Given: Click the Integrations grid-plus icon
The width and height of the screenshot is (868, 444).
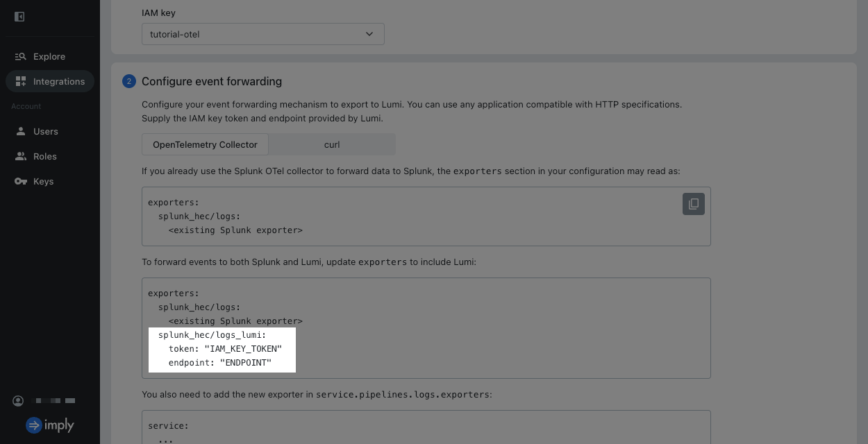Looking at the screenshot, I should (x=20, y=81).
